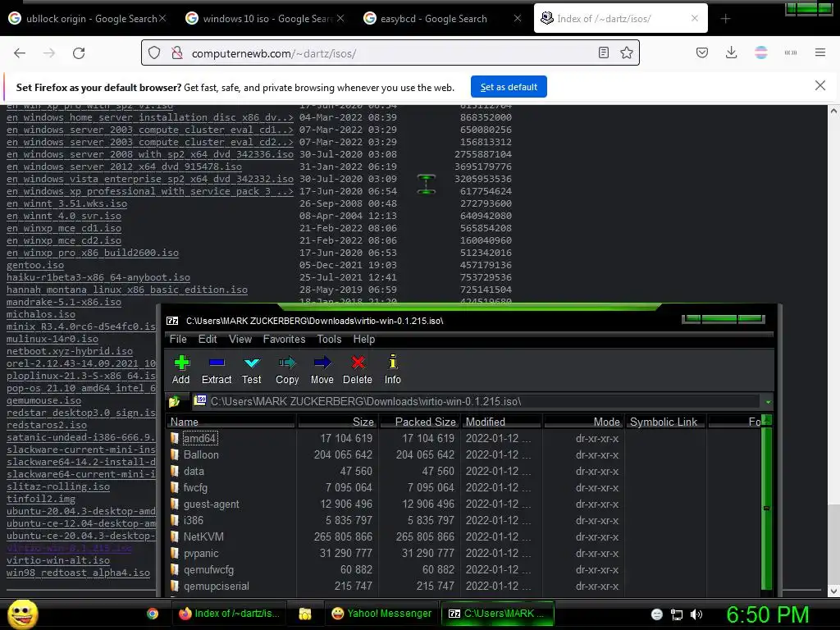This screenshot has width=840, height=630.
Task: Open the Favorites menu in 7-Zip
Action: 284,339
